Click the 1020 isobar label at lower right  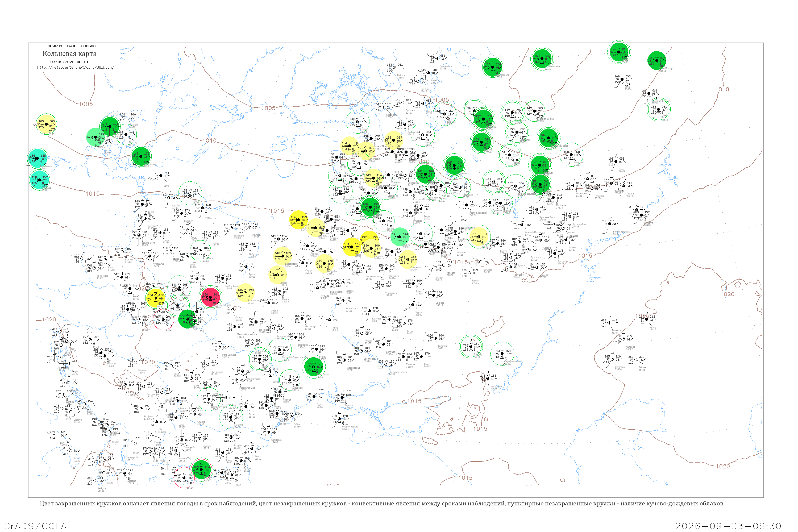(x=723, y=466)
